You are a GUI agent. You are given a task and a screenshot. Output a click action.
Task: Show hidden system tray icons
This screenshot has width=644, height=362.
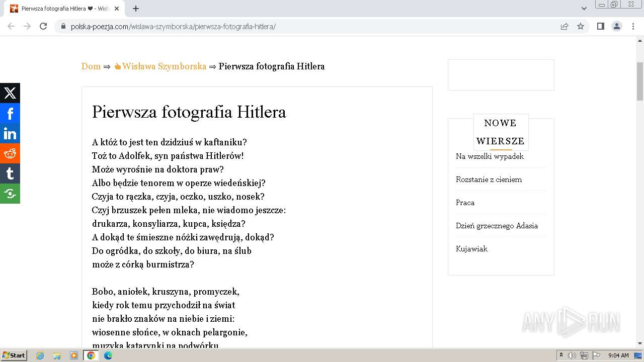tap(561, 355)
